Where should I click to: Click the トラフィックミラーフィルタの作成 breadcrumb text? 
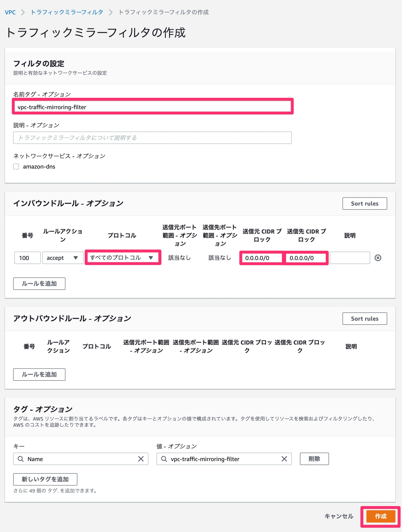coord(164,12)
